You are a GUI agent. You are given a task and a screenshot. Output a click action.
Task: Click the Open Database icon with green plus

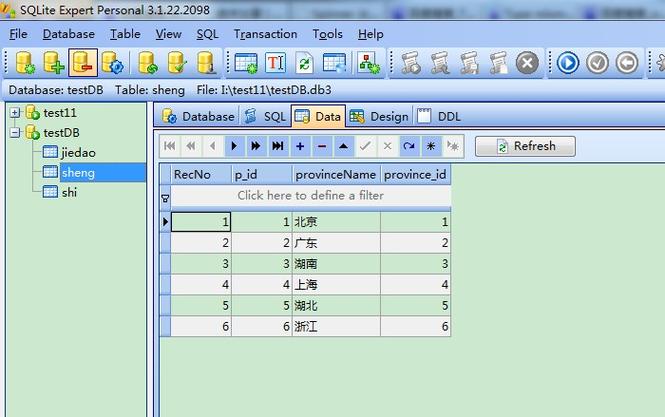point(53,63)
